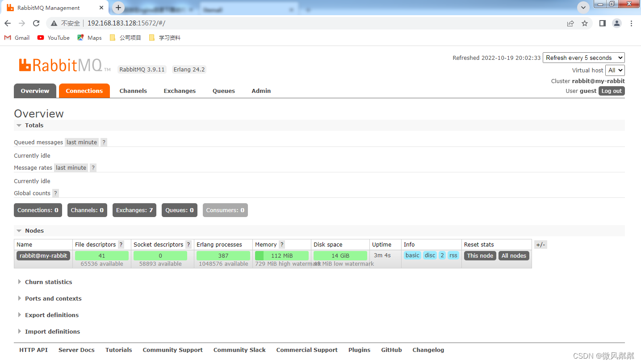641x364 pixels.
Task: Open the 公司项目 bookmark folder
Action: point(126,38)
